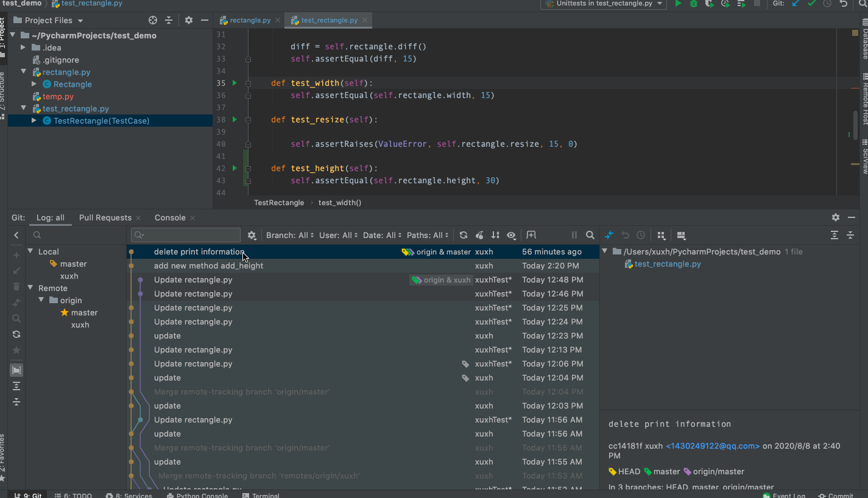Screen dimensions: 868x498
Task: Open the log filter settings gear next to the search box
Action: (x=252, y=235)
